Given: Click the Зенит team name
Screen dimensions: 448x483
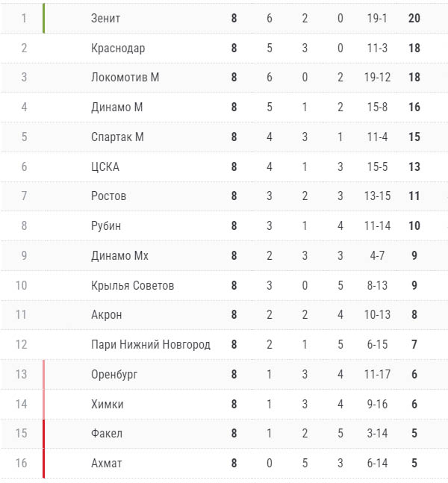Looking at the screenshot, I should click(x=105, y=19).
